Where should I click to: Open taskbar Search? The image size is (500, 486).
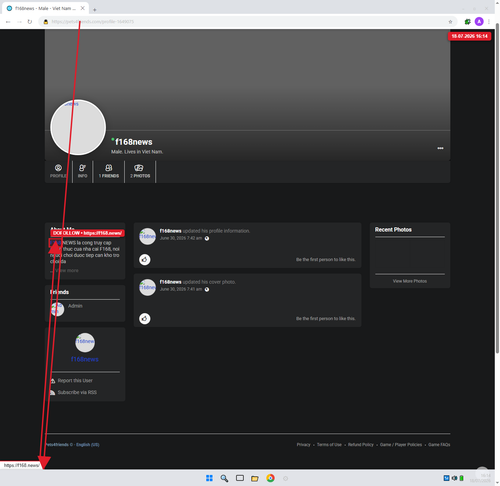[x=224, y=478]
